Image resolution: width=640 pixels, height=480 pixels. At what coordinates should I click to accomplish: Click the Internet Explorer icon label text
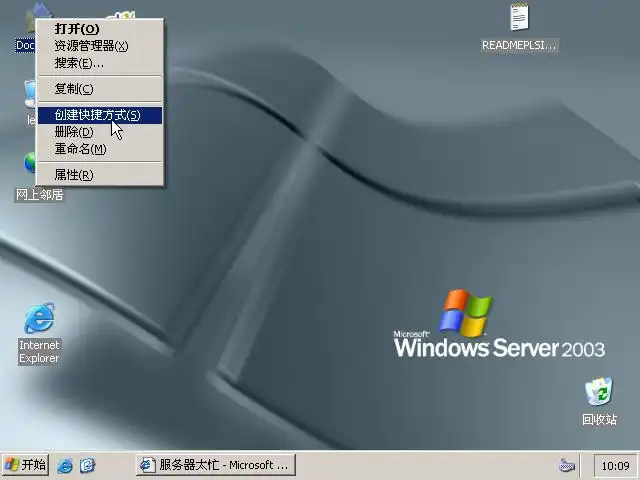pyautogui.click(x=39, y=351)
